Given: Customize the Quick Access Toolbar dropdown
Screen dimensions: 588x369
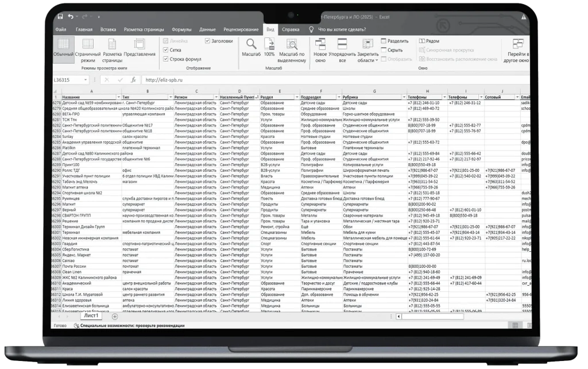Looking at the screenshot, I should (99, 17).
